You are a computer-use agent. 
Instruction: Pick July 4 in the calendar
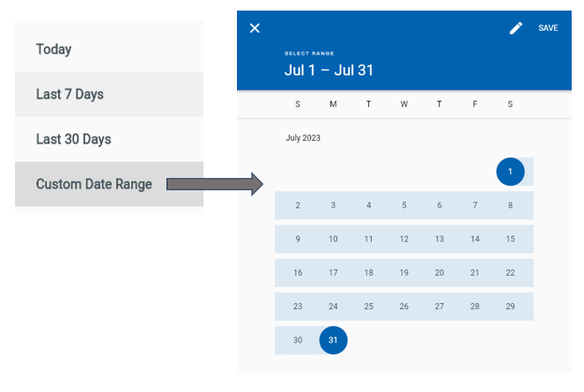[x=369, y=205]
